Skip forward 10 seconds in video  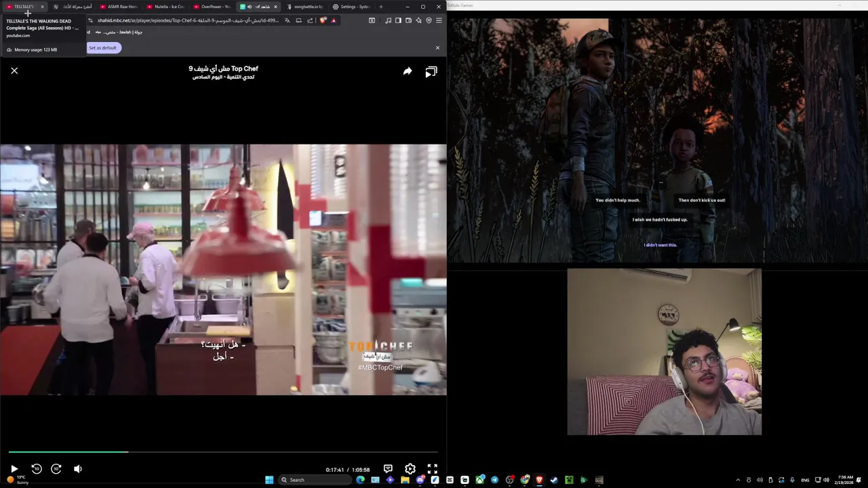click(56, 468)
